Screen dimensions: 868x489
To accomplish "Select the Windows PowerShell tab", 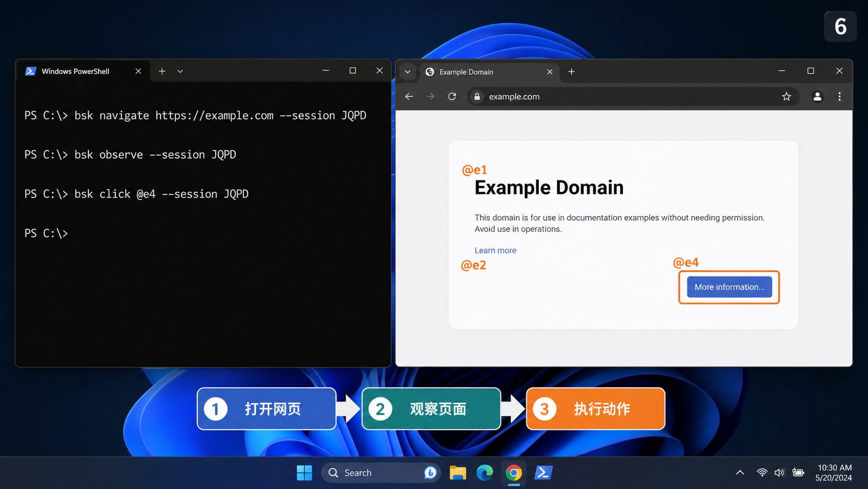I will 84,71.
